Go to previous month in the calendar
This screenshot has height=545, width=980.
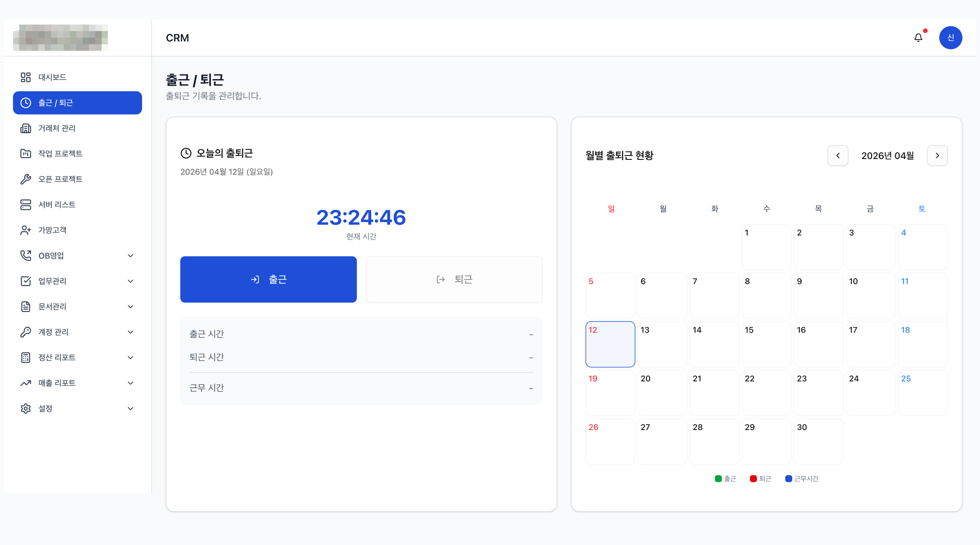838,155
